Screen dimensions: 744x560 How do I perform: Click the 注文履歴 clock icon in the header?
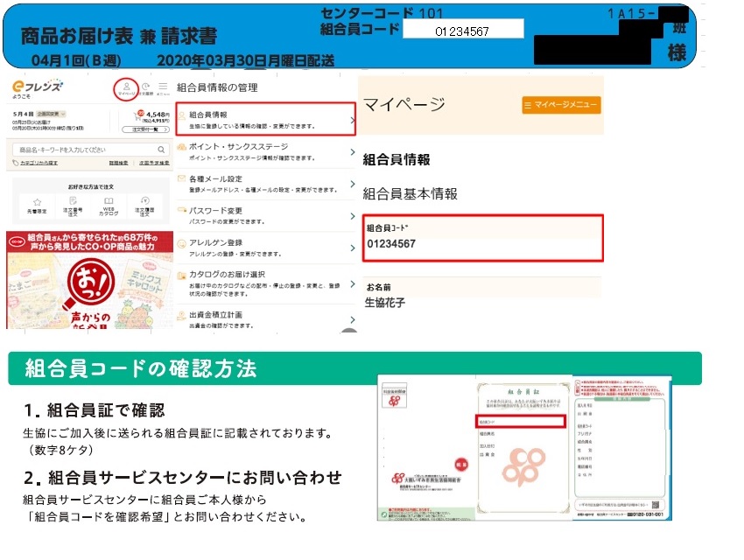[x=146, y=85]
